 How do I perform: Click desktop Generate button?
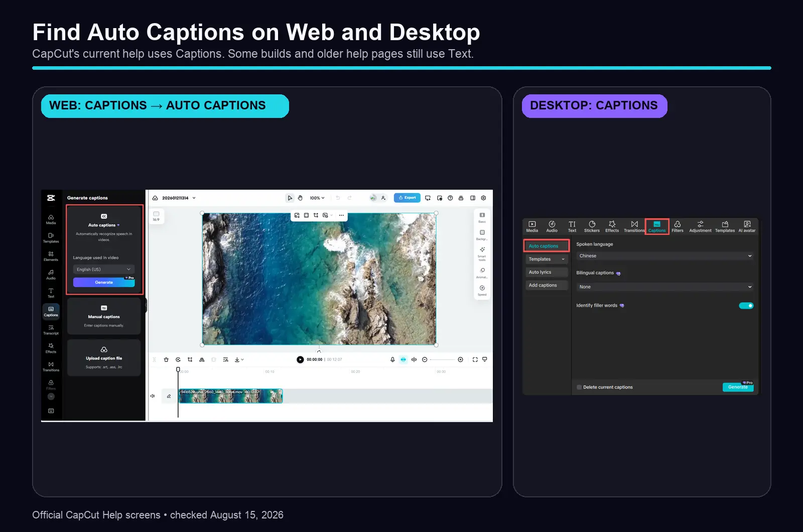738,387
